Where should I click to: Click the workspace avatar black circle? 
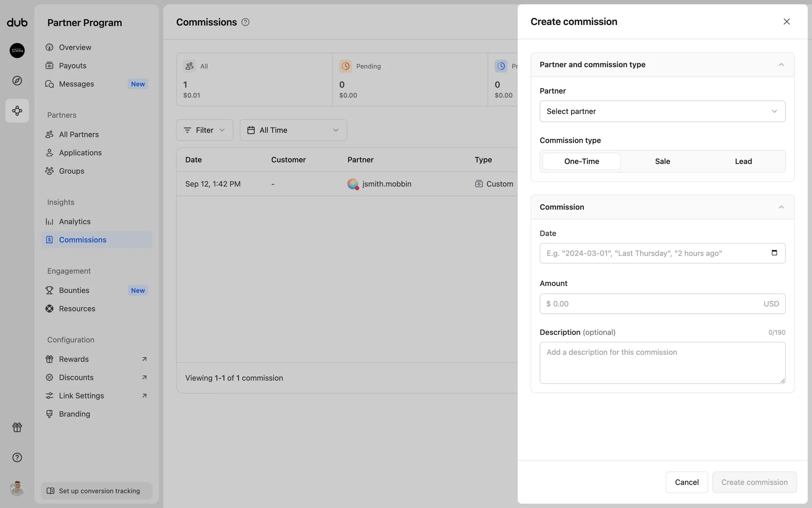click(x=17, y=50)
